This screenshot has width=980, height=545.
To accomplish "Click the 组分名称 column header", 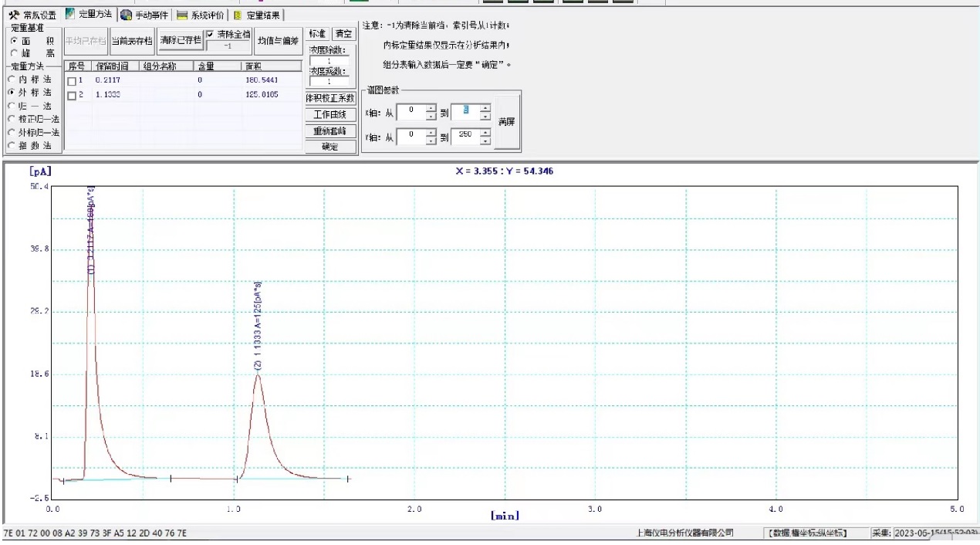I will point(167,66).
